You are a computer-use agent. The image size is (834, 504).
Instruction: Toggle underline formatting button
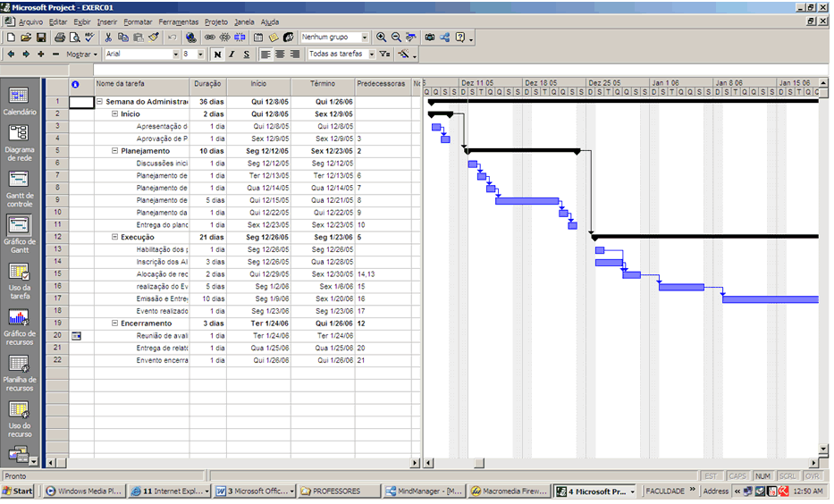click(246, 55)
